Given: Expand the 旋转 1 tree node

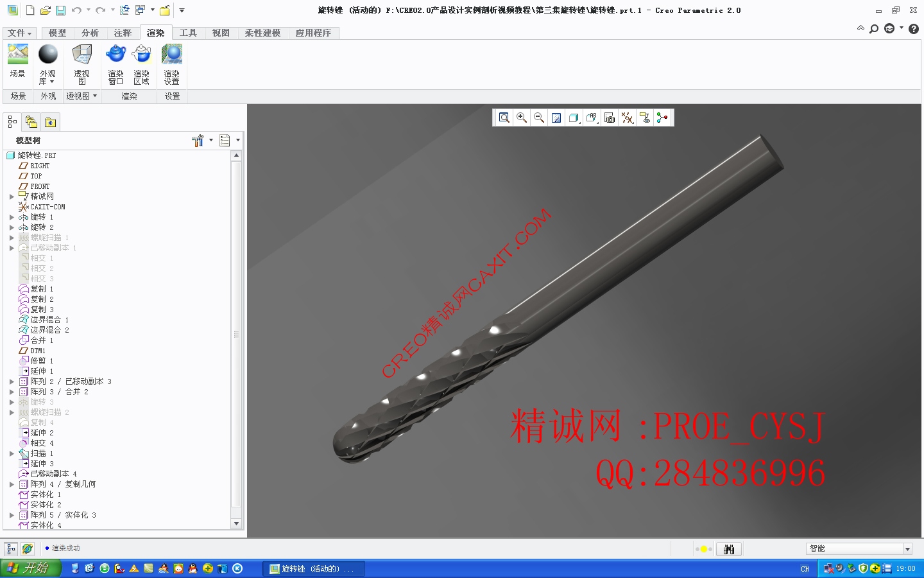Looking at the screenshot, I should [12, 217].
